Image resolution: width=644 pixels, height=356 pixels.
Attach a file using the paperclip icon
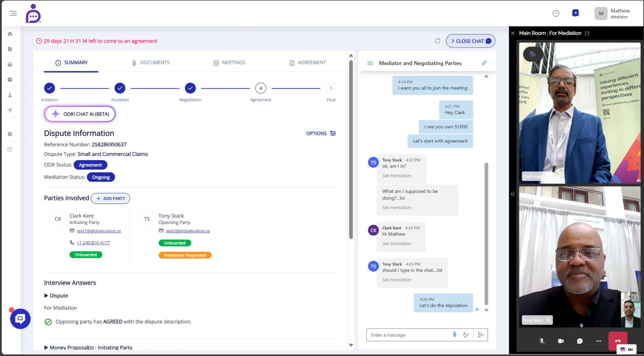455,334
